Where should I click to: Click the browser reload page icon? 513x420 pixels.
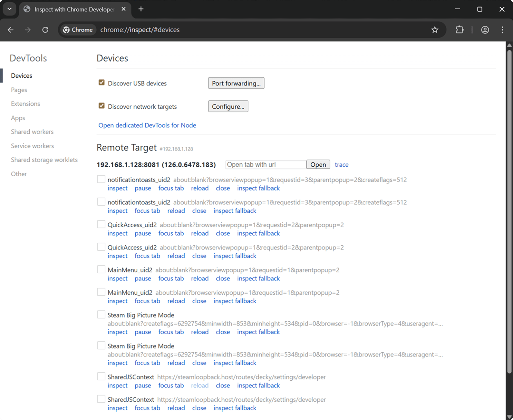pyautogui.click(x=45, y=30)
